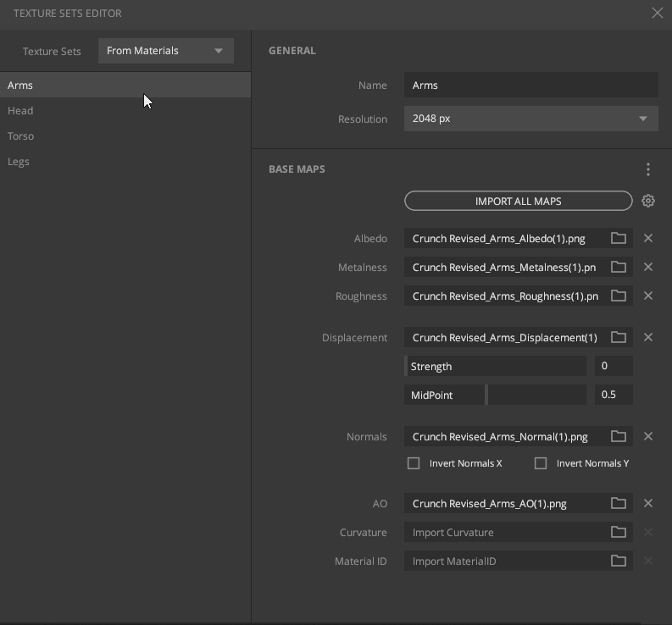Browse folder for Albedo map

coord(619,239)
